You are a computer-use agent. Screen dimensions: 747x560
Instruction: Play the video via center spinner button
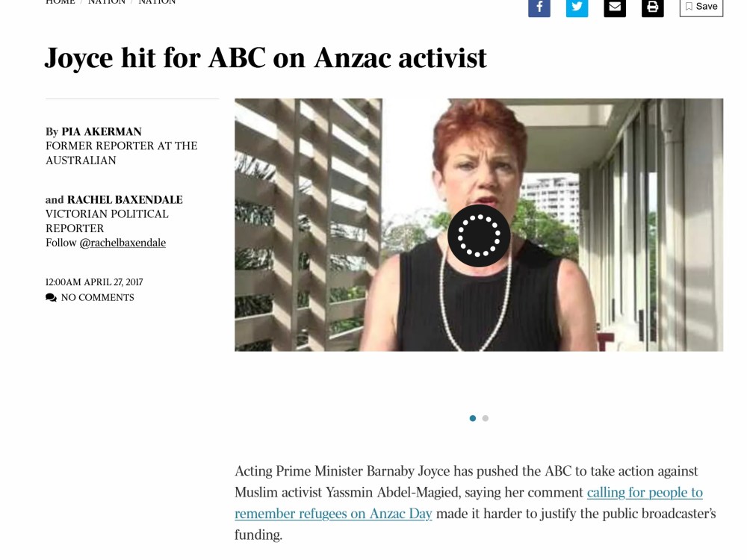click(479, 236)
